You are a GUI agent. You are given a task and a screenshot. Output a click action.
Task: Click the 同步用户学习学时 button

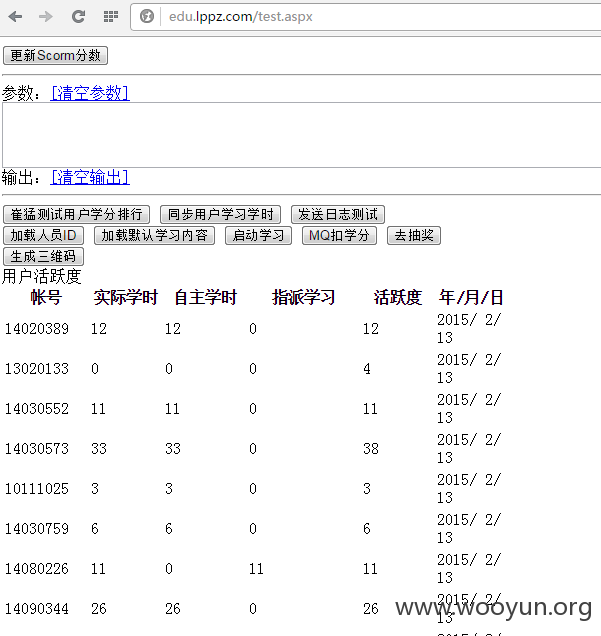221,214
